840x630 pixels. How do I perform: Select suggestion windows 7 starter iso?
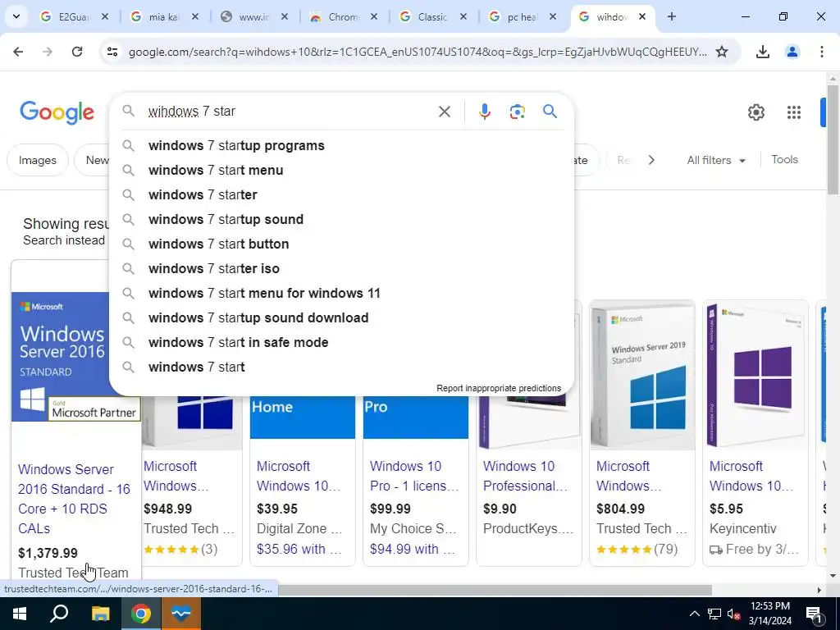point(341,269)
